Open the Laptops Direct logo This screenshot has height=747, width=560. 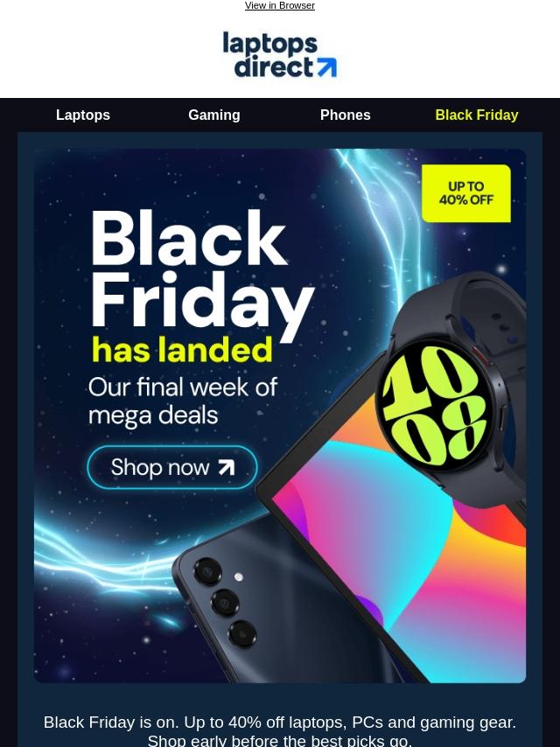(280, 54)
